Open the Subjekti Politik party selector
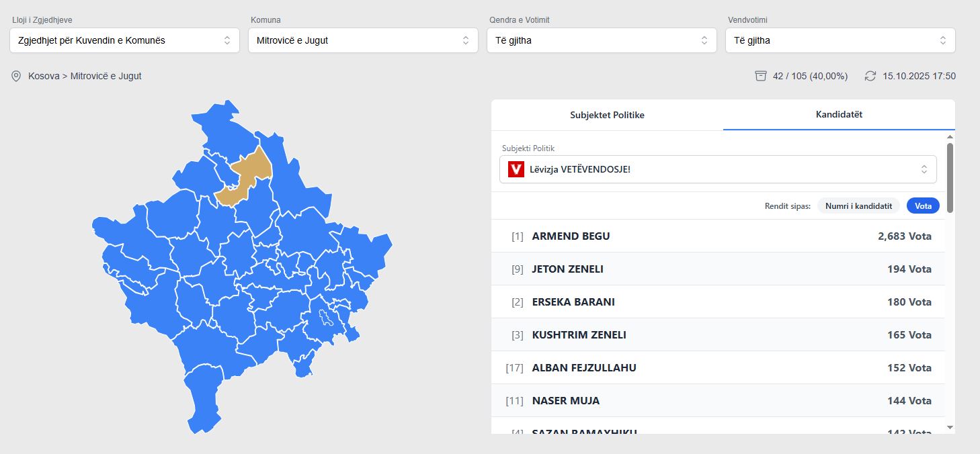 coord(718,169)
